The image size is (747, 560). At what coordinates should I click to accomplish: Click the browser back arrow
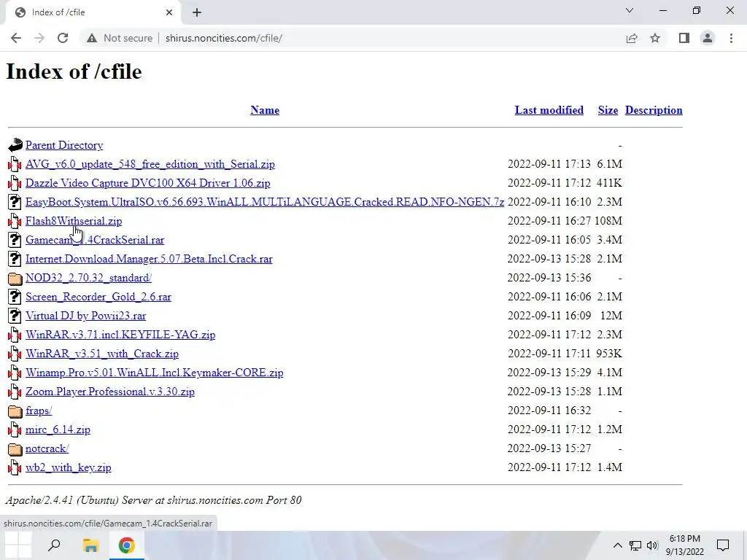(16, 38)
